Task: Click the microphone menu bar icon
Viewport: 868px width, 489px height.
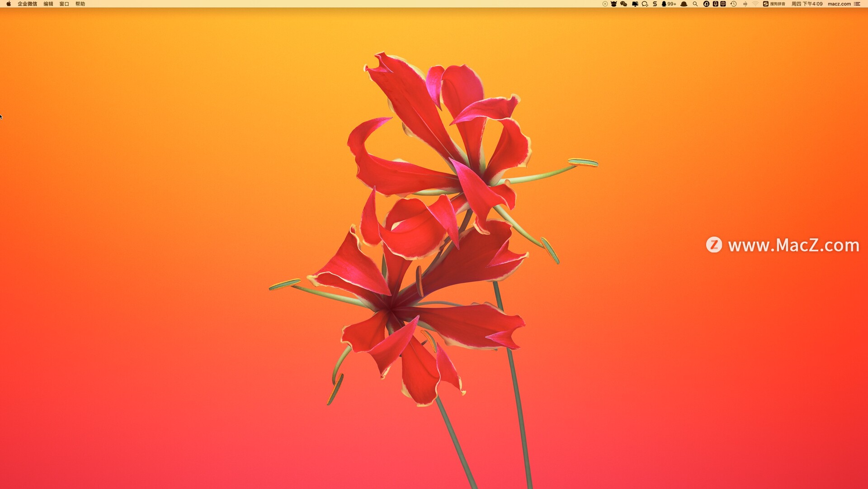Action: click(716, 4)
